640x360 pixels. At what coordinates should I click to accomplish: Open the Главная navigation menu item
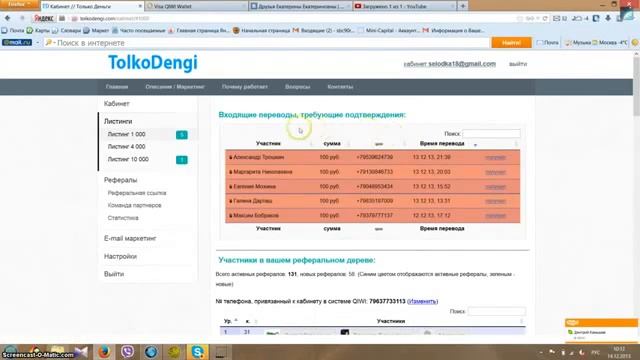117,87
